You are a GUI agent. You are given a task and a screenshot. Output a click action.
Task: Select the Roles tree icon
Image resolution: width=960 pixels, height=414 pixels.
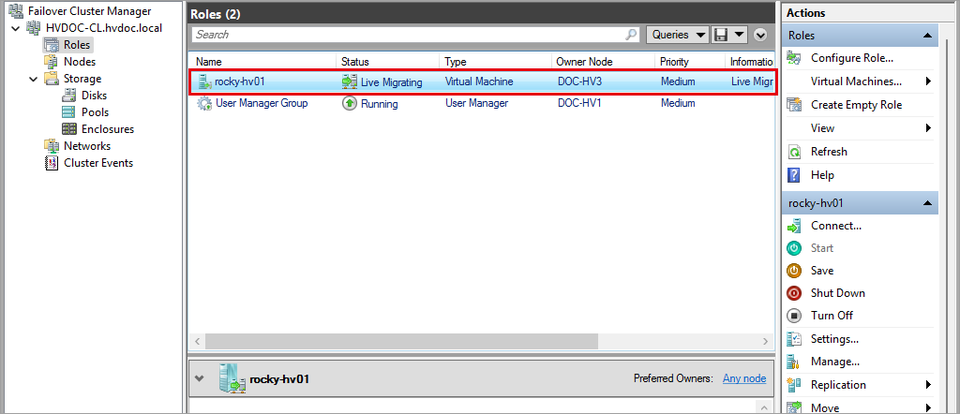coord(51,45)
